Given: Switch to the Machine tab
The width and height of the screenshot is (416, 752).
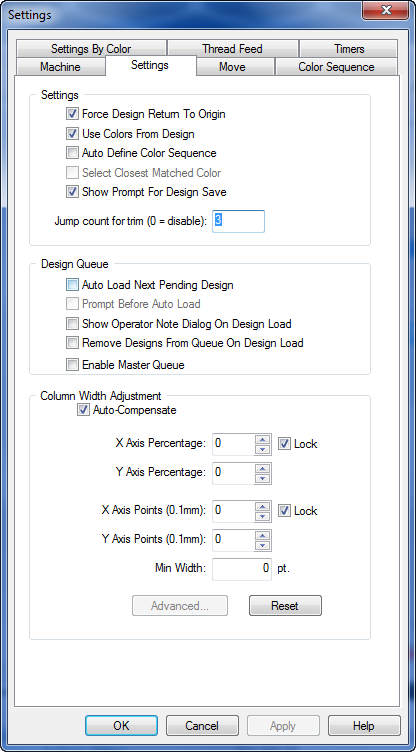Looking at the screenshot, I should tap(60, 67).
